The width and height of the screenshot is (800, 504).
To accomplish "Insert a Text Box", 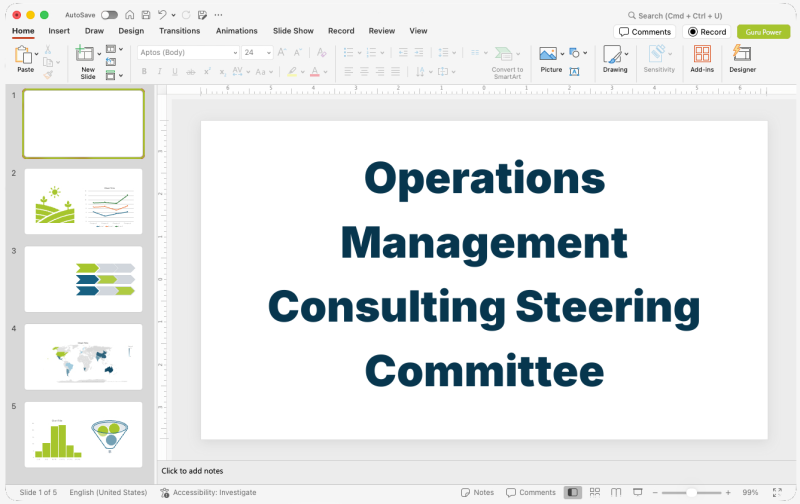I will [574, 72].
